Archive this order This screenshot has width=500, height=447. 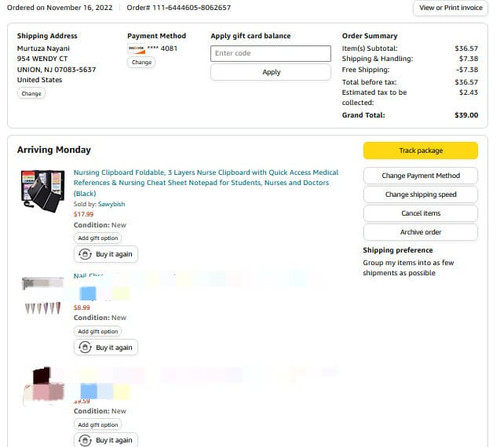[x=420, y=232]
